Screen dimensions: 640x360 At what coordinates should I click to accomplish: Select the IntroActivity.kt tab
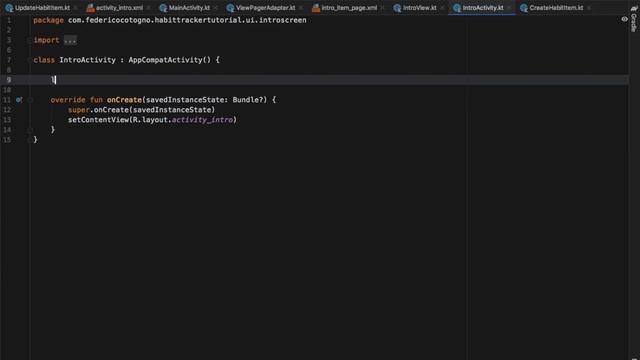click(483, 8)
